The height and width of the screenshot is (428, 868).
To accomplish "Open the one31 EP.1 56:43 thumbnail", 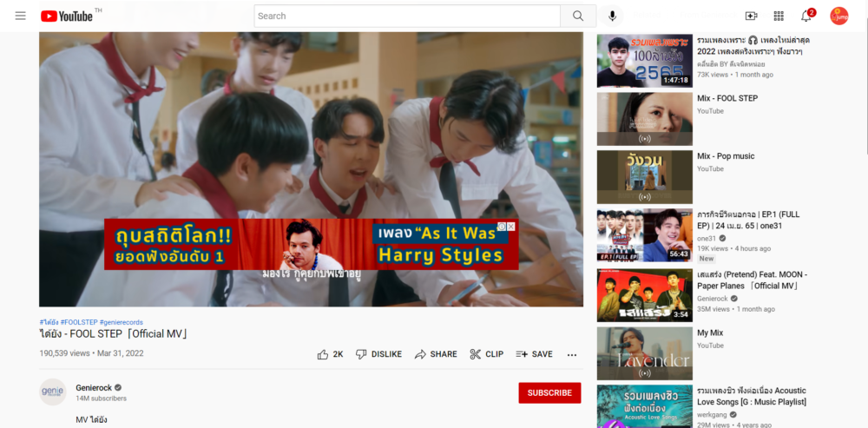I will tap(644, 235).
